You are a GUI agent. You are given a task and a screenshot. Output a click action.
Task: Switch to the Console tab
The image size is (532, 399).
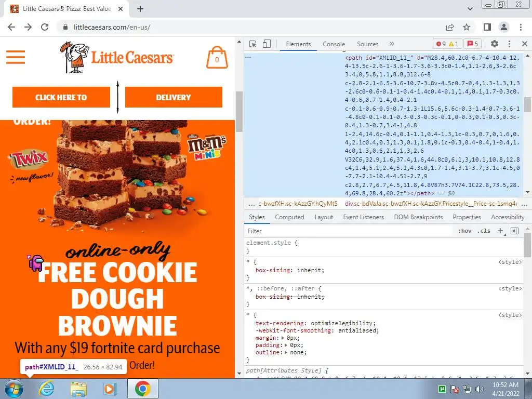click(334, 44)
